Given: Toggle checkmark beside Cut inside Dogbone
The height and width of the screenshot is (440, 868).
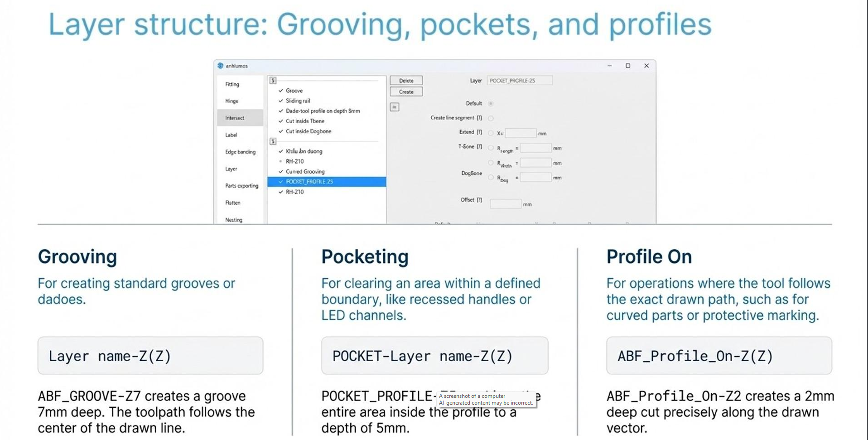Looking at the screenshot, I should point(281,131).
